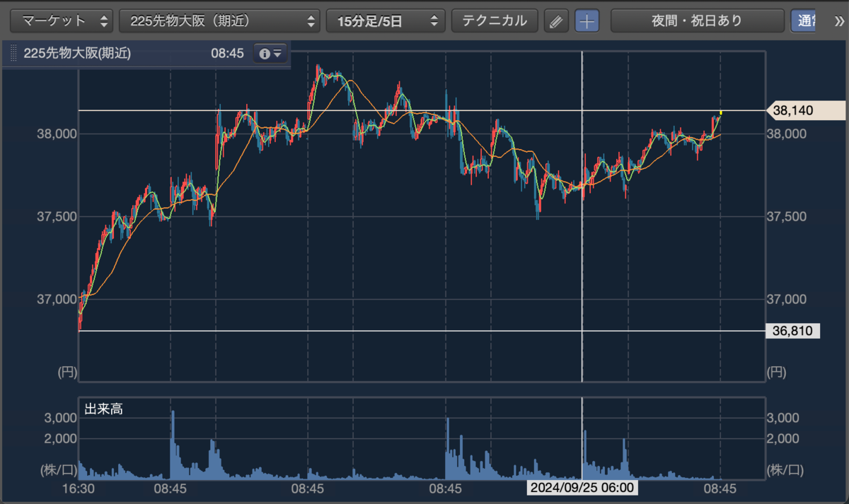Open the マーケット dropdown

pos(62,21)
